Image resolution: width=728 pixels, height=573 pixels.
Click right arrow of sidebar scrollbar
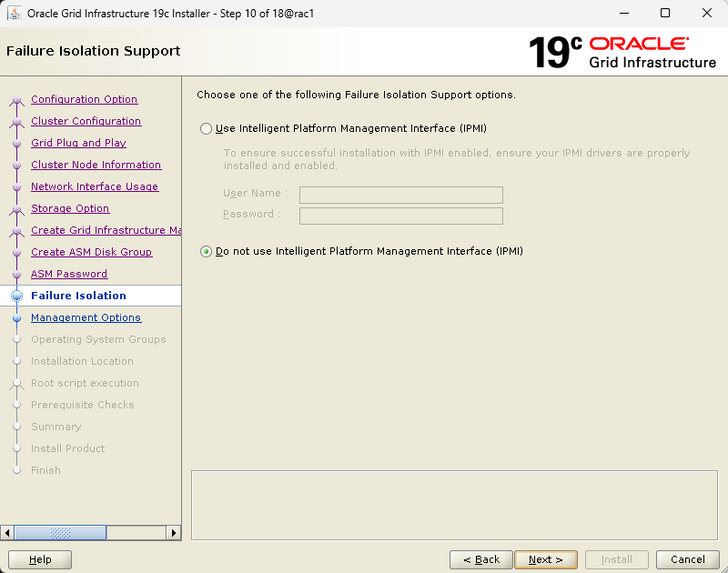pos(174,533)
